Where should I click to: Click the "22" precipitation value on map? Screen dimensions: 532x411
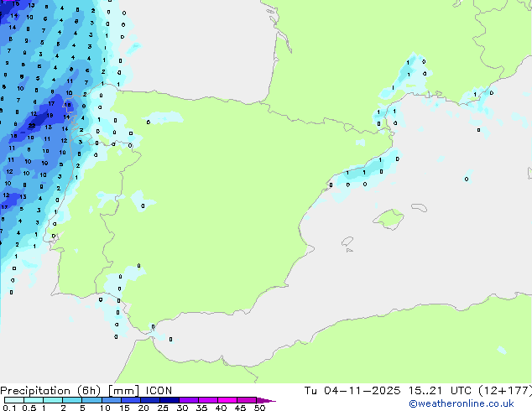click(x=32, y=126)
